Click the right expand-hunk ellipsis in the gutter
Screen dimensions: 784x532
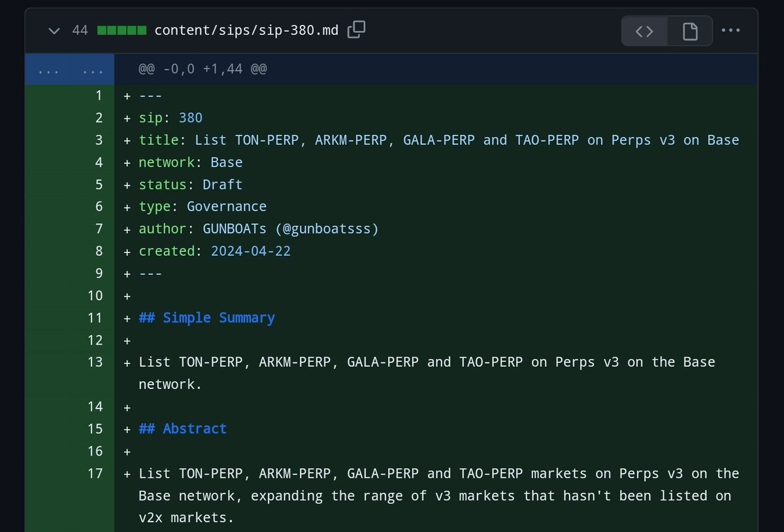pyautogui.click(x=91, y=69)
